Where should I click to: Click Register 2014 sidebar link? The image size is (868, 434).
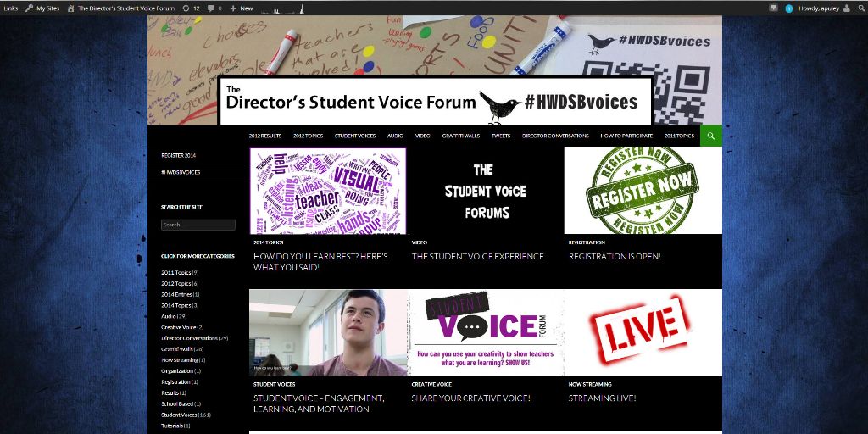pyautogui.click(x=178, y=156)
